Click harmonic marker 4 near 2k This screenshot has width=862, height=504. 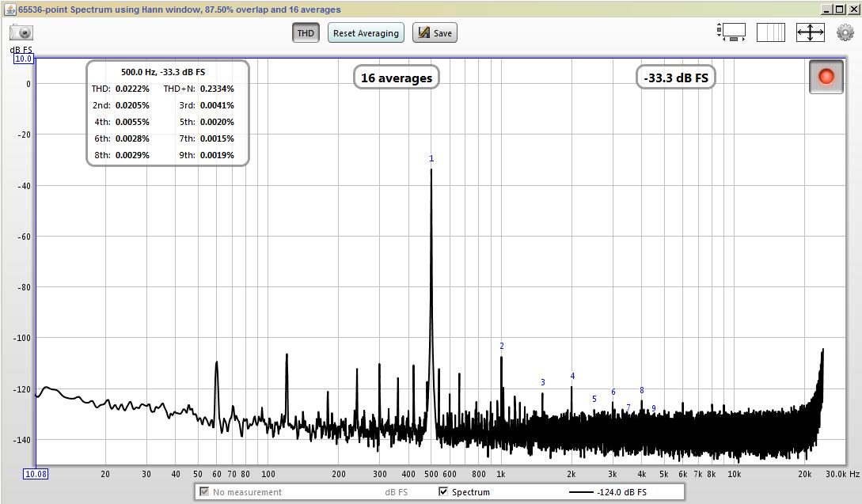click(572, 376)
